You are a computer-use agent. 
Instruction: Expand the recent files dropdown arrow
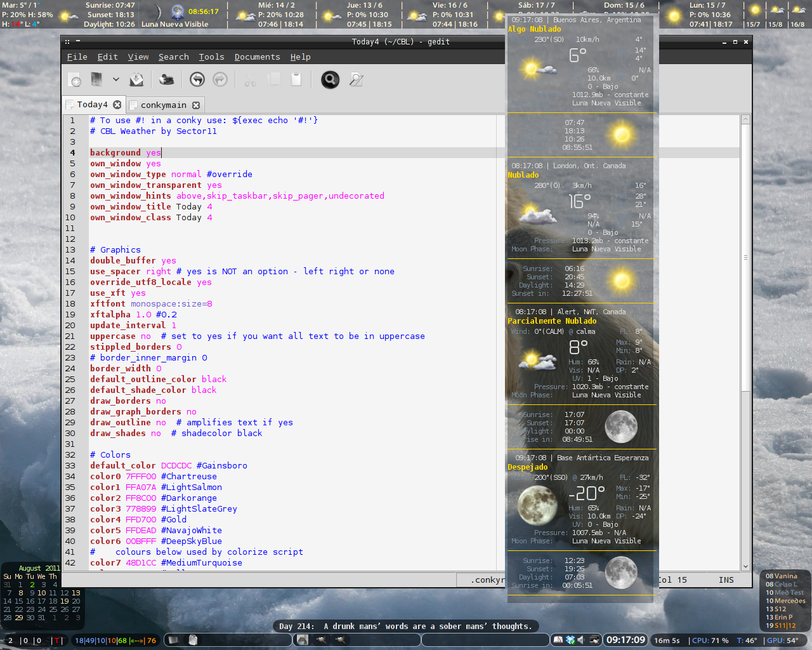(116, 79)
